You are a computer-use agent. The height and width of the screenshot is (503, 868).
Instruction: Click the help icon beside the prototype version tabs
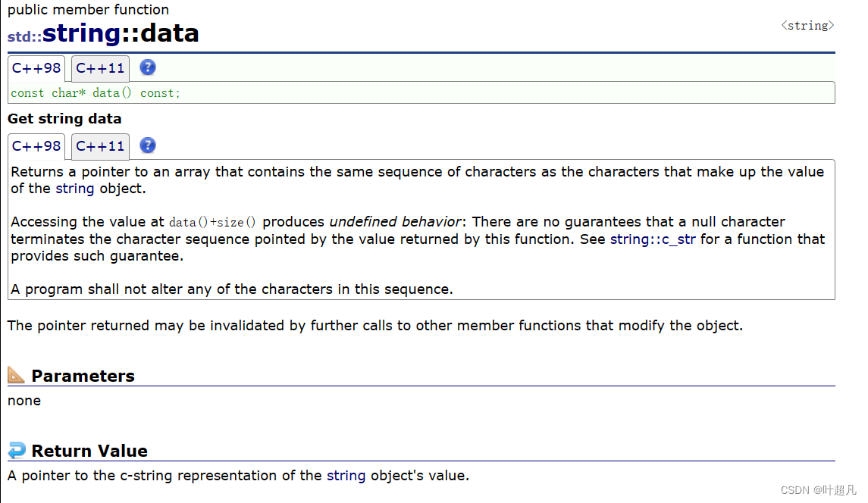pyautogui.click(x=148, y=67)
